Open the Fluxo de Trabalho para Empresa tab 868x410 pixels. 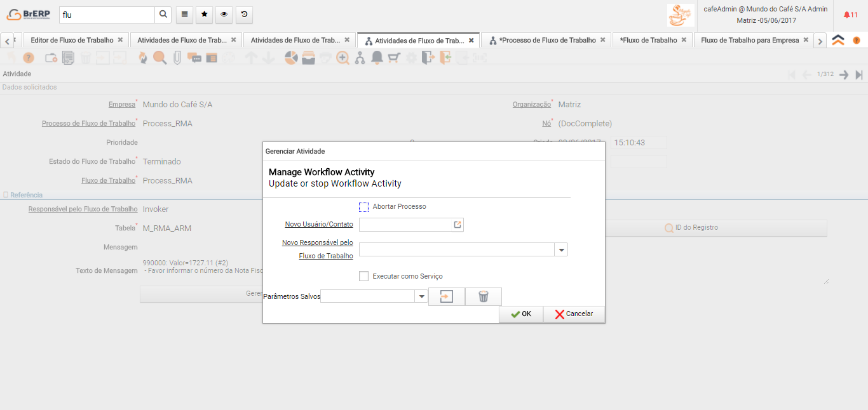coord(750,40)
